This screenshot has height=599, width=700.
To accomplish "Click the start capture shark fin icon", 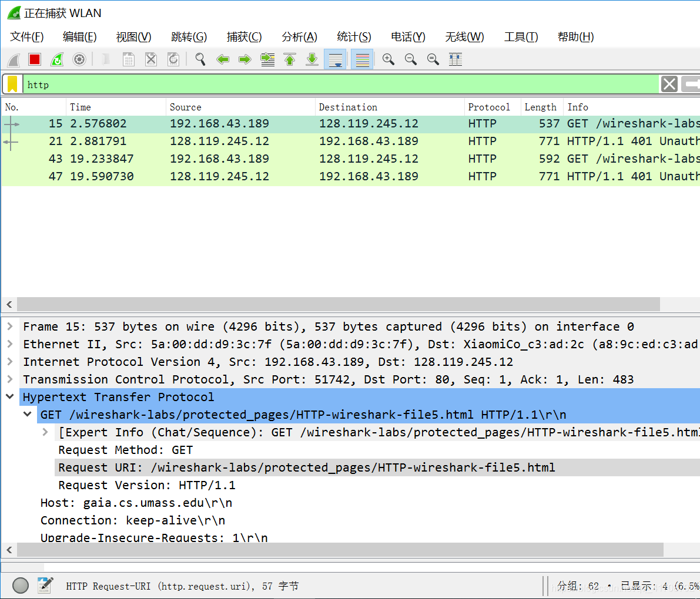I will coord(14,59).
